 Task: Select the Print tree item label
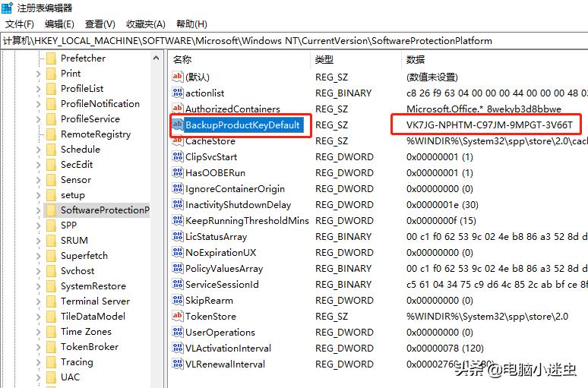click(x=71, y=74)
